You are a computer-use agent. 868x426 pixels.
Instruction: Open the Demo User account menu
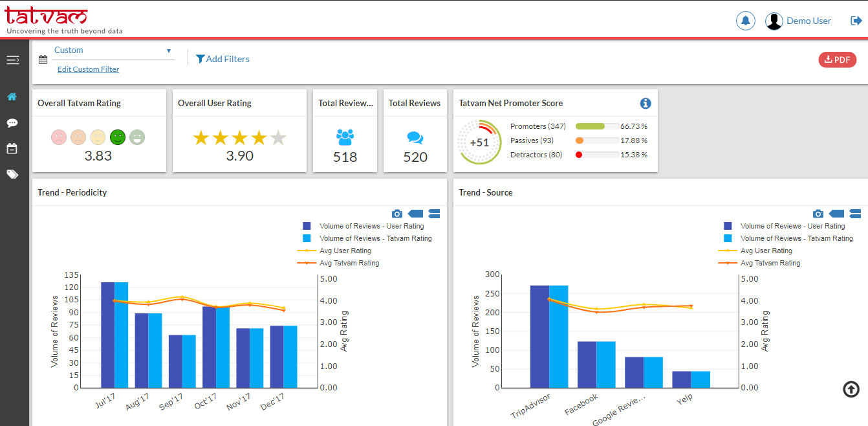pyautogui.click(x=798, y=20)
